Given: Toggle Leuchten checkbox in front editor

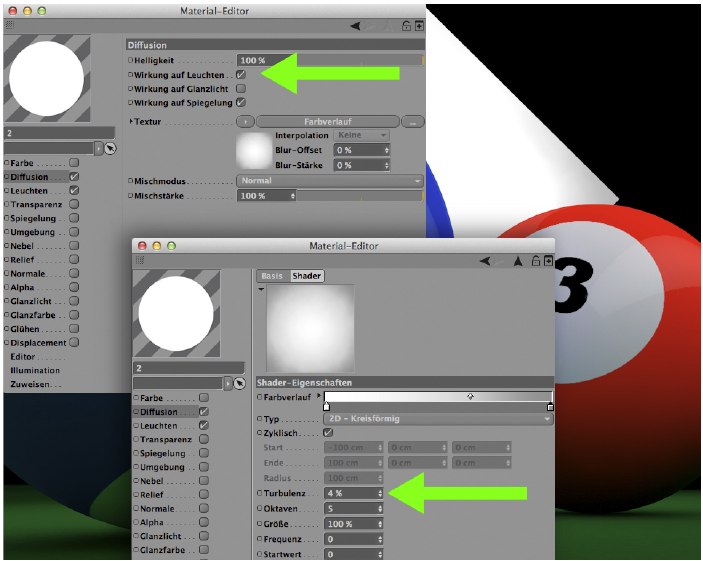Looking at the screenshot, I should point(204,425).
